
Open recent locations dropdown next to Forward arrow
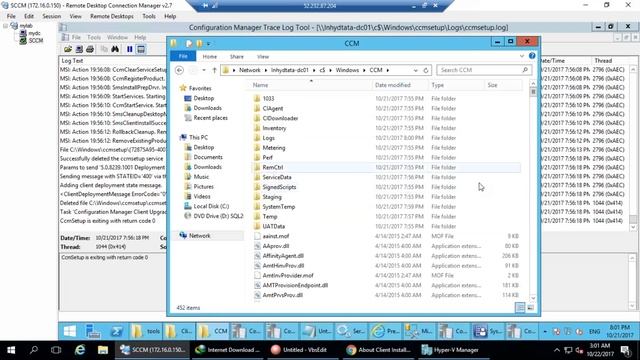[x=204, y=70]
